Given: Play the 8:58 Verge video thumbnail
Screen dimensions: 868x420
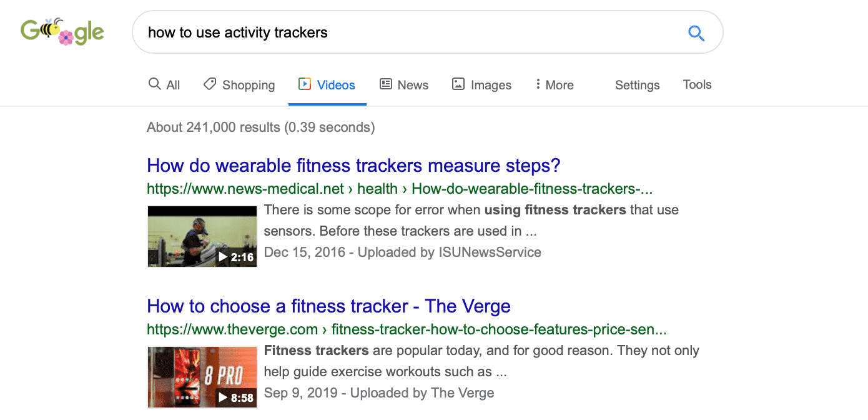Looking at the screenshot, I should point(202,377).
